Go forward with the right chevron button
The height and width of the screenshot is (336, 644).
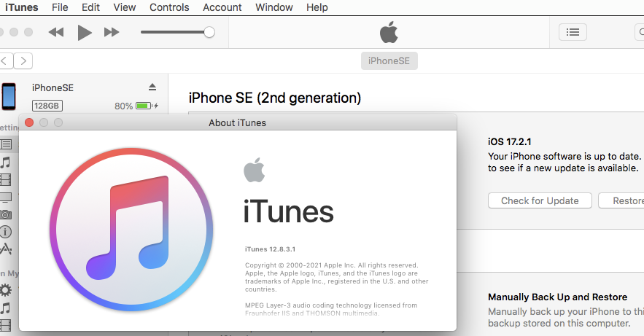pyautogui.click(x=23, y=61)
